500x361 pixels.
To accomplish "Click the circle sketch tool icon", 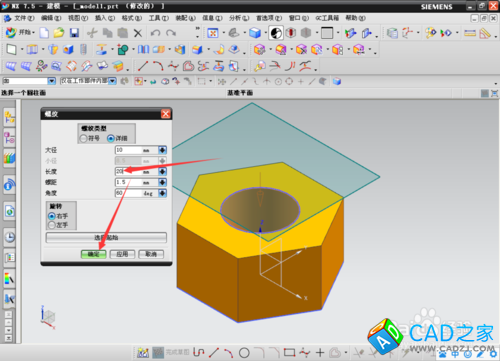I will tap(244, 352).
